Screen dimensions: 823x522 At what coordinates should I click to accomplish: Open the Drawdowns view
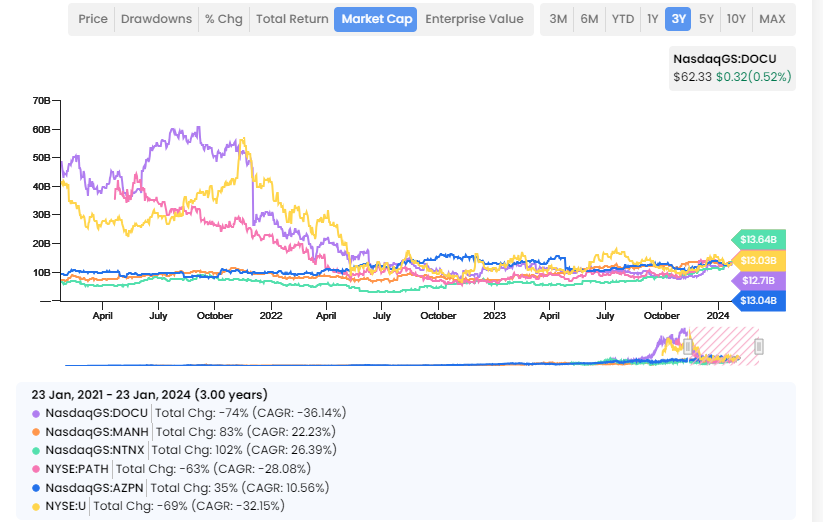[156, 19]
